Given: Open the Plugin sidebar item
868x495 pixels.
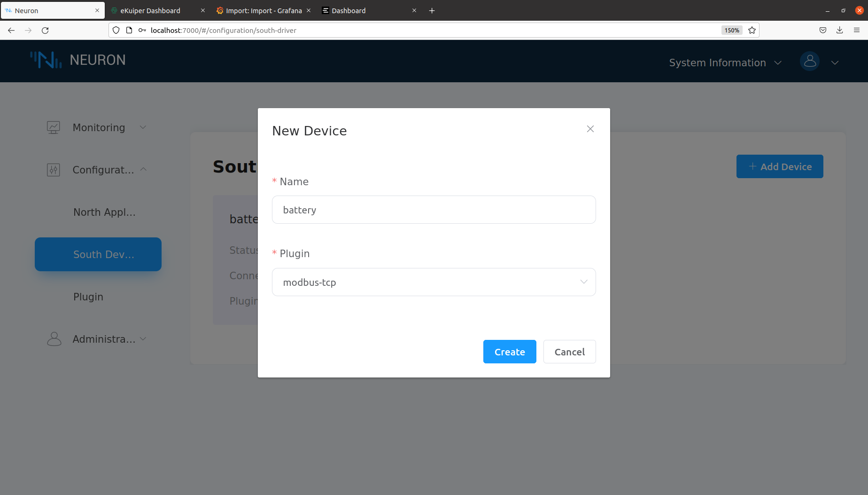Looking at the screenshot, I should coord(88,297).
